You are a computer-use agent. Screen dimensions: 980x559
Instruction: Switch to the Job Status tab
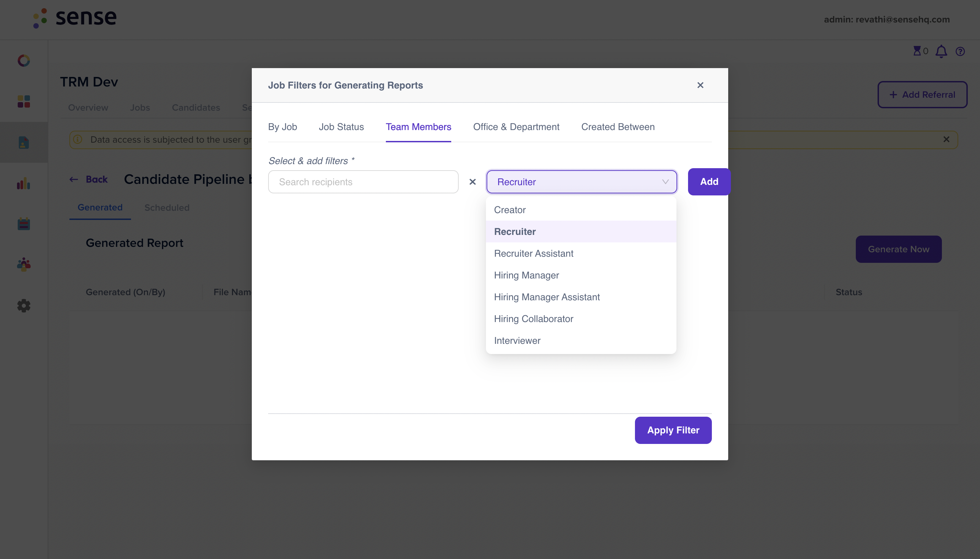tap(341, 127)
